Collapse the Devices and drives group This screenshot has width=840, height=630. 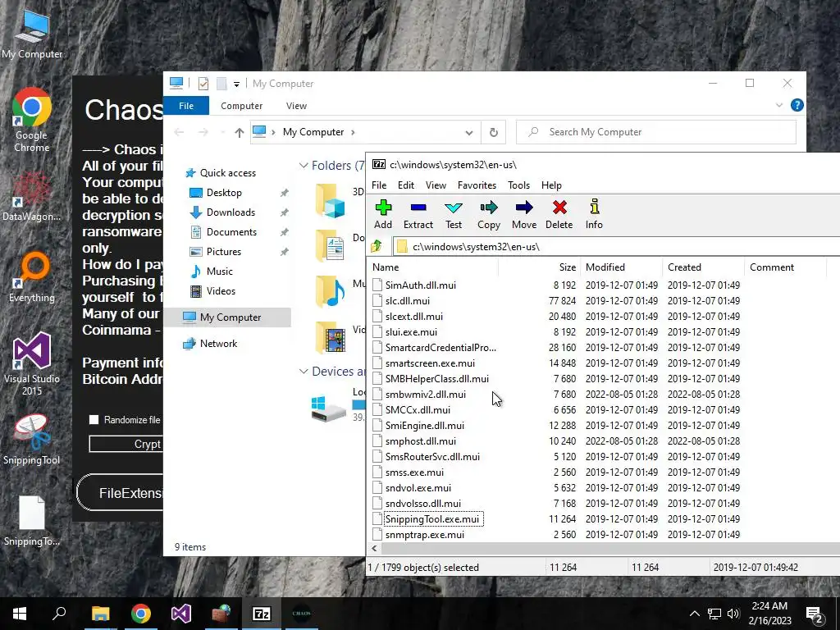[x=304, y=372]
